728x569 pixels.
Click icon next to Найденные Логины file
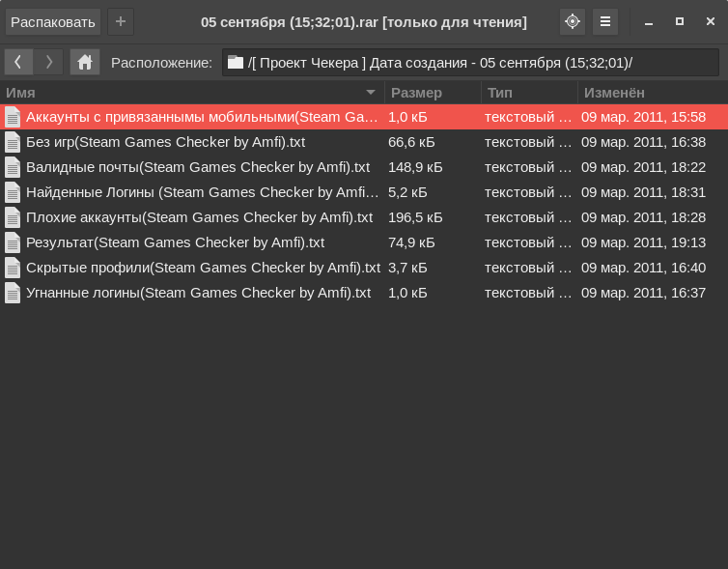pyautogui.click(x=13, y=192)
